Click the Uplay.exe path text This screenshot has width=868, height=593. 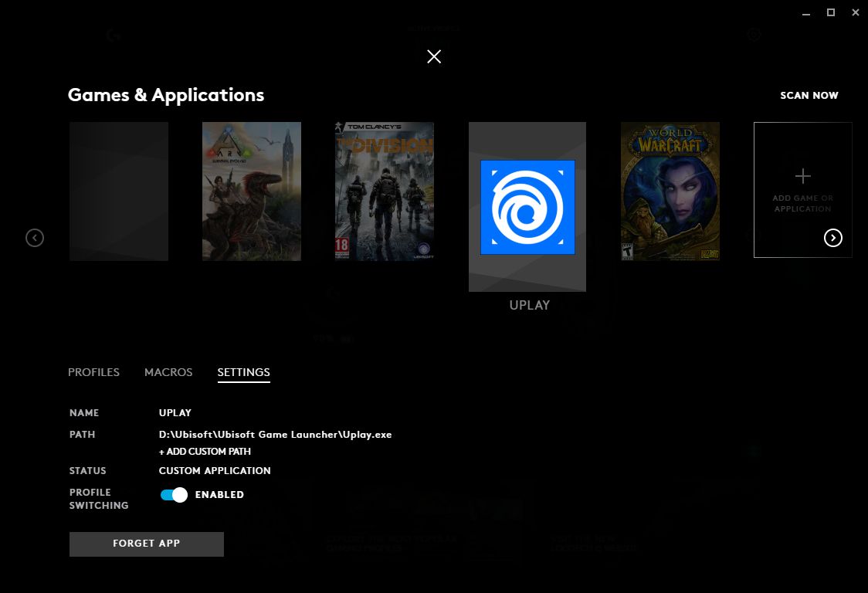[275, 435]
